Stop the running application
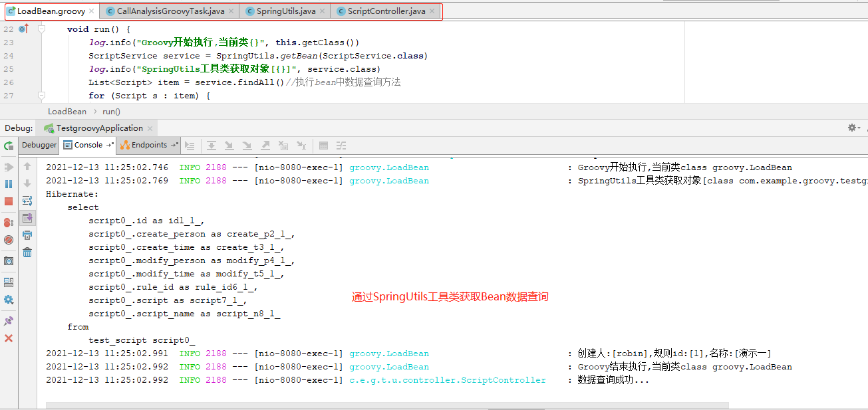Image resolution: width=868 pixels, height=410 pixels. point(9,200)
